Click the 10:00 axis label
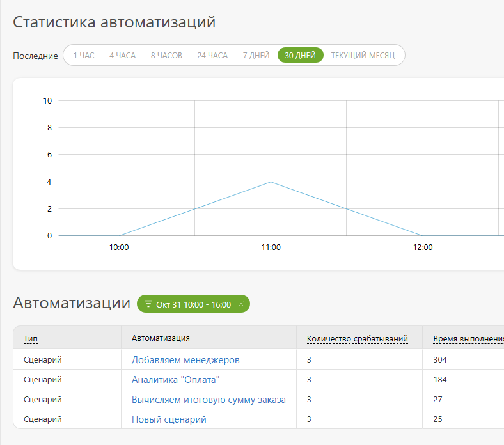 119,247
